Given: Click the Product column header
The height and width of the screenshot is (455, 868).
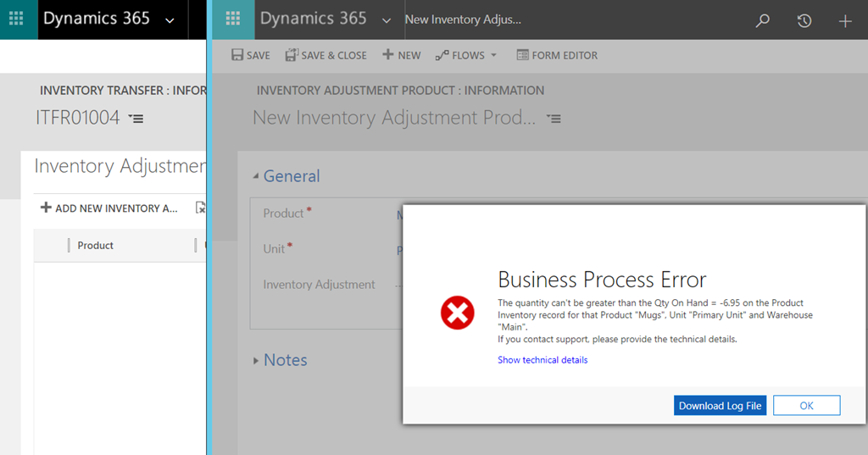Looking at the screenshot, I should click(x=95, y=245).
